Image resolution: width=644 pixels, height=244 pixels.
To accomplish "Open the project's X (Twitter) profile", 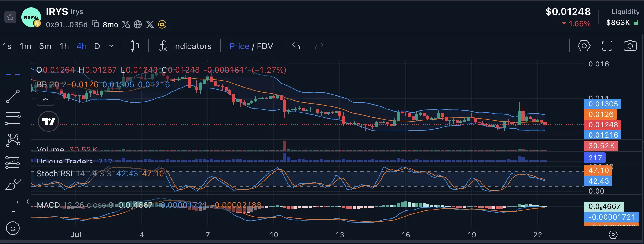I will coord(150,24).
